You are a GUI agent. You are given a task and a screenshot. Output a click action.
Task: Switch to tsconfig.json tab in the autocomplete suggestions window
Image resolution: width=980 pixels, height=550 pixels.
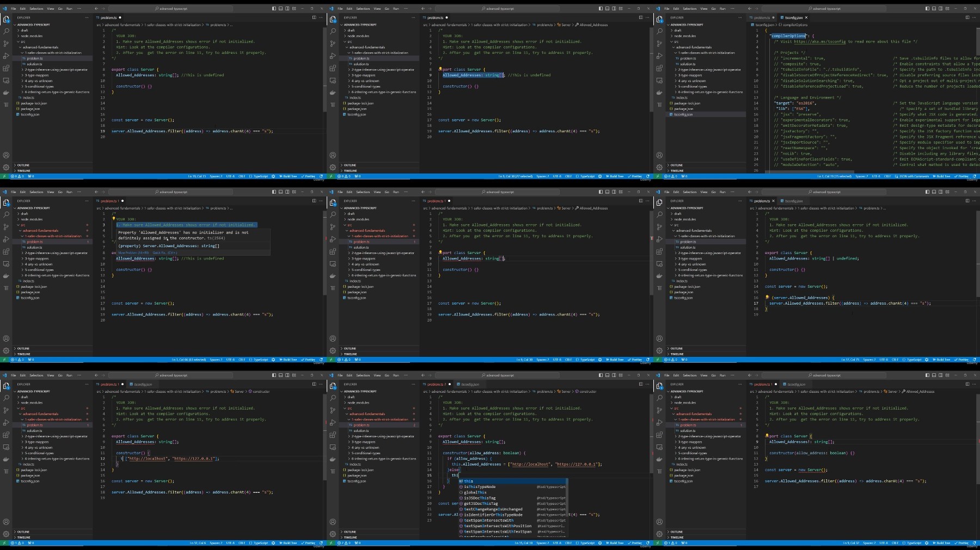pos(470,384)
